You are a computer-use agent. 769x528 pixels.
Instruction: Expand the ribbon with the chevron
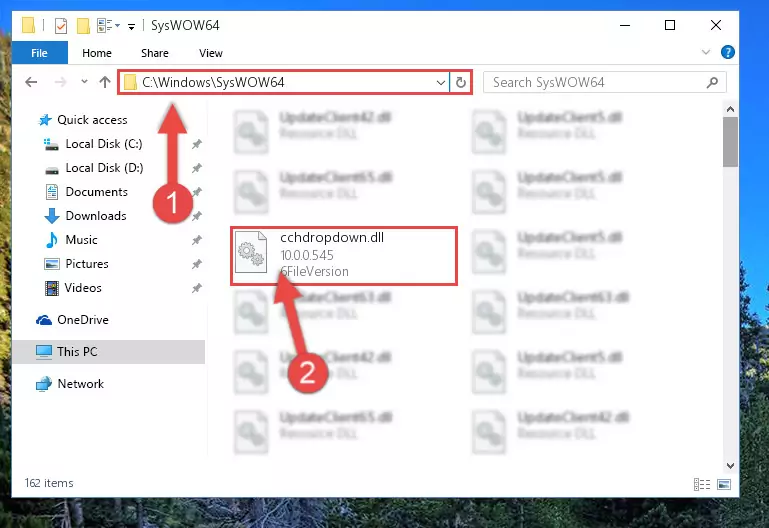point(706,52)
